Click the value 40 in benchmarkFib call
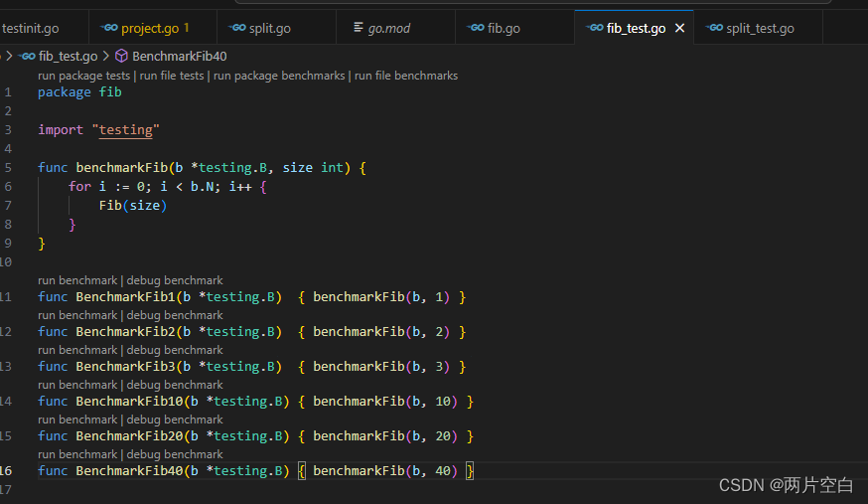The image size is (868, 504). pos(443,471)
